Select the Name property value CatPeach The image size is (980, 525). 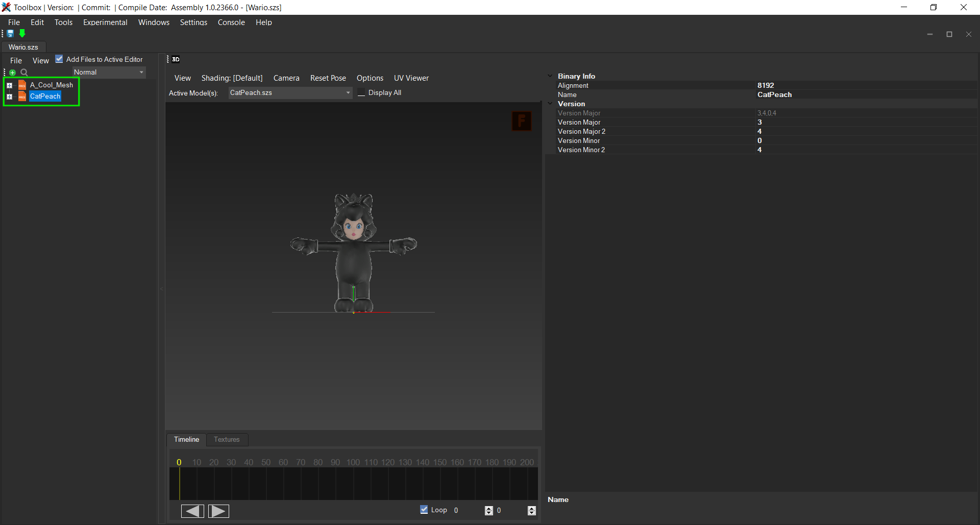(774, 94)
